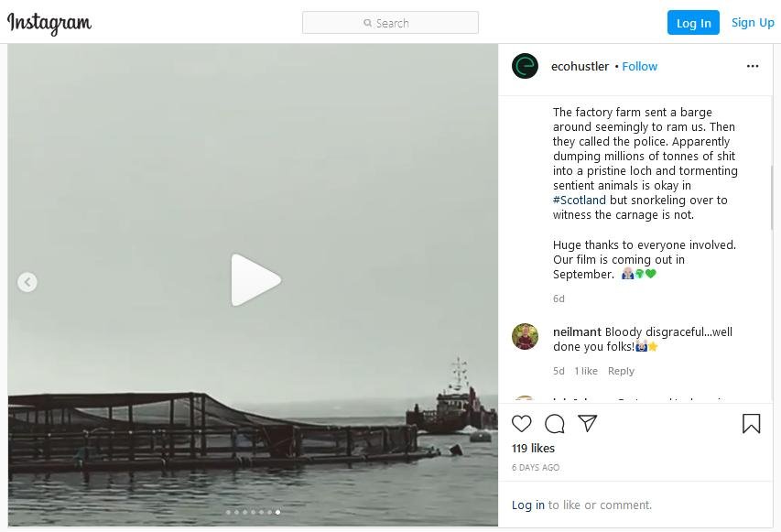781x532 pixels.
Task: Click the Log In button
Action: pos(693,22)
